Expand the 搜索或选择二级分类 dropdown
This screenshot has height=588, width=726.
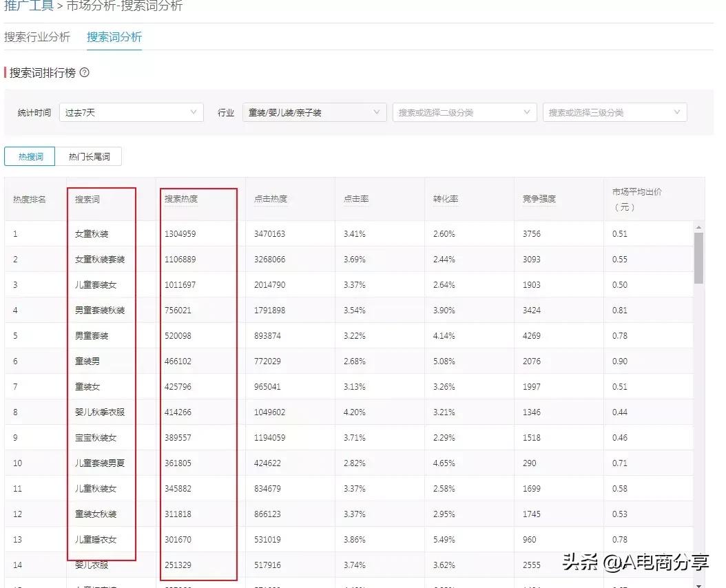[464, 112]
